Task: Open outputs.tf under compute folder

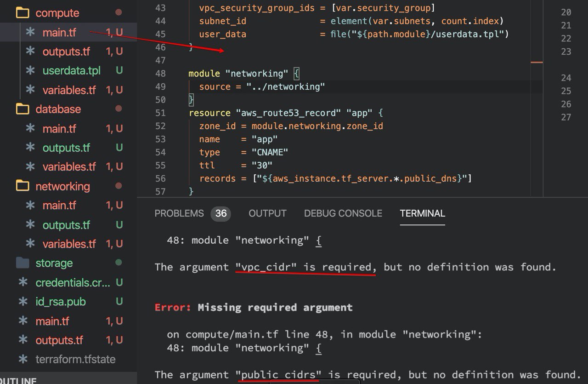Action: point(66,52)
